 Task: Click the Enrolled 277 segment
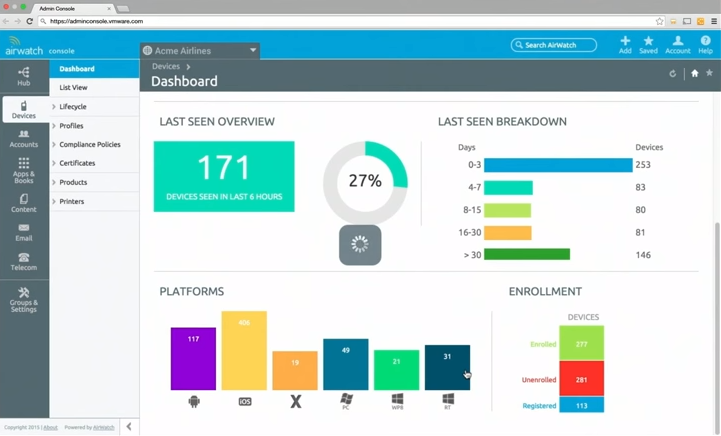coord(582,343)
